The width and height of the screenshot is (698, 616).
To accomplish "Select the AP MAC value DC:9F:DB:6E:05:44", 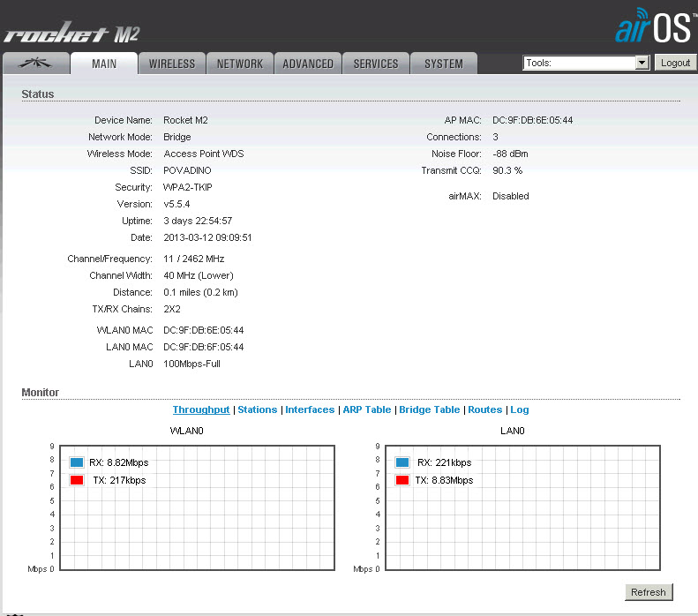I will pyautogui.click(x=532, y=120).
